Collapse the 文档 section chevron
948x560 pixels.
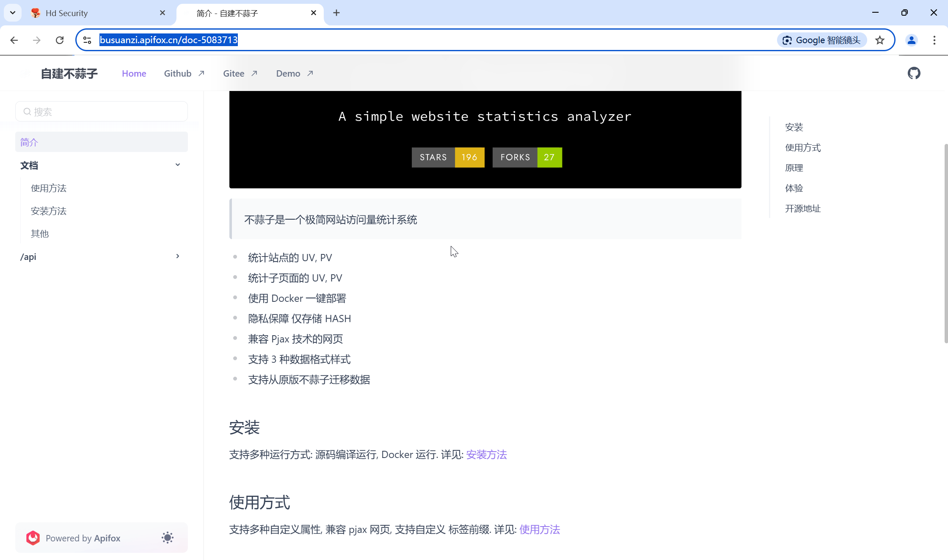pos(178,165)
